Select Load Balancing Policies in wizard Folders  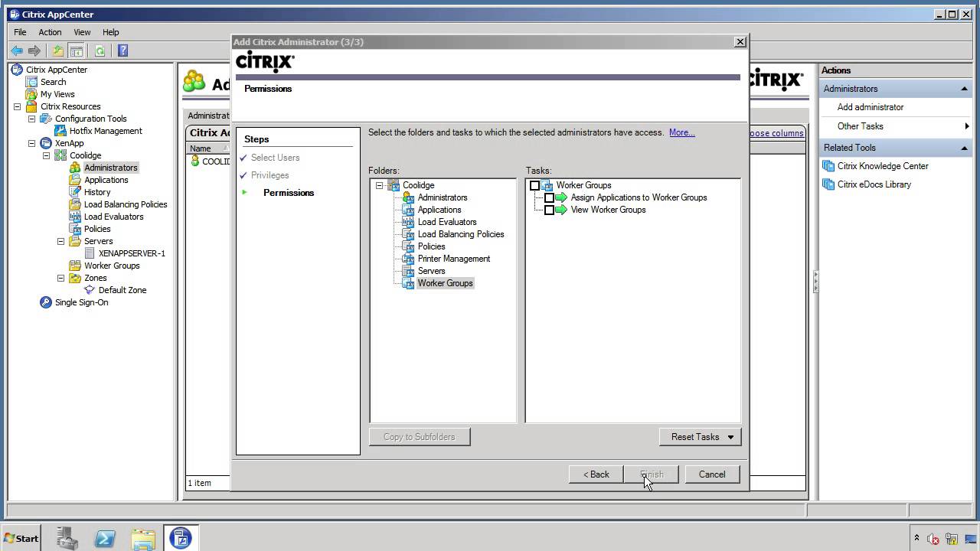pos(461,234)
